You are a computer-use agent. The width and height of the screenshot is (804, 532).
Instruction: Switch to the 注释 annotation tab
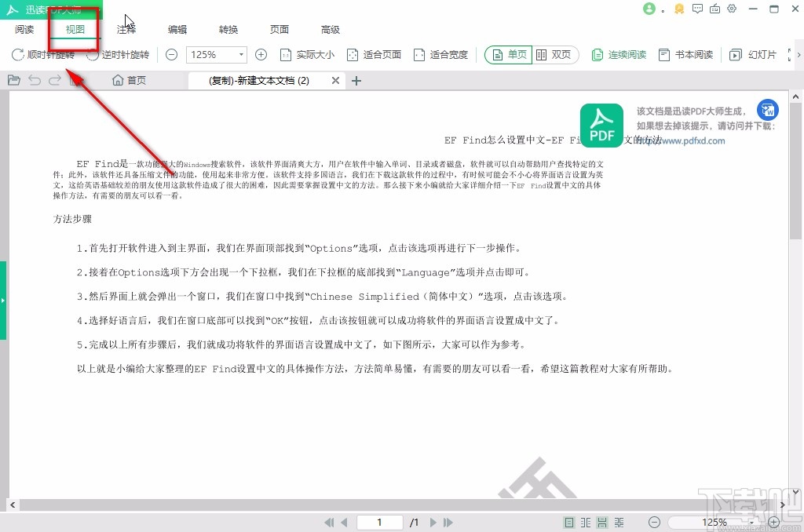click(x=126, y=30)
